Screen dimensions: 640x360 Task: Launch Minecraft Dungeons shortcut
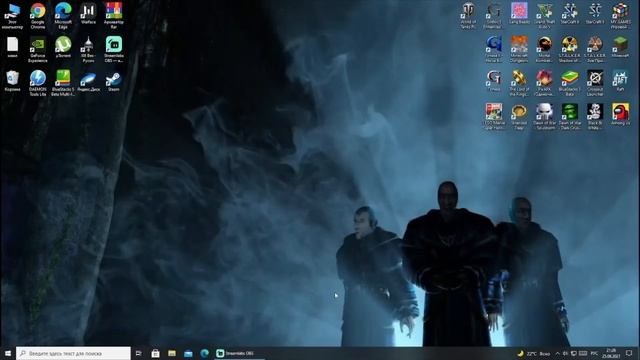pos(519,49)
